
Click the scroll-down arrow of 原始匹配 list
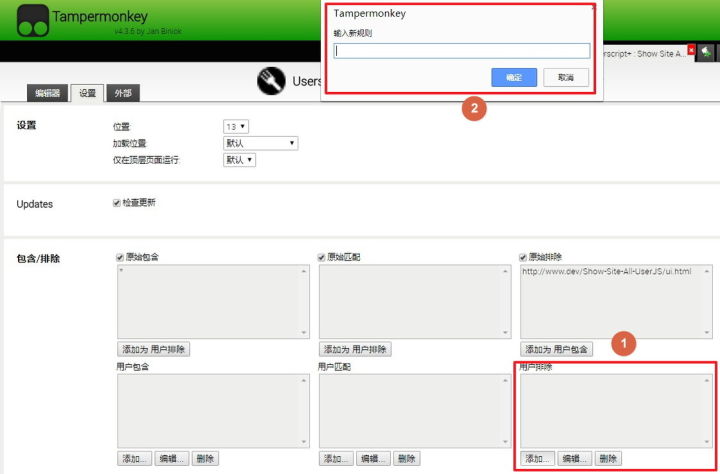click(x=505, y=333)
